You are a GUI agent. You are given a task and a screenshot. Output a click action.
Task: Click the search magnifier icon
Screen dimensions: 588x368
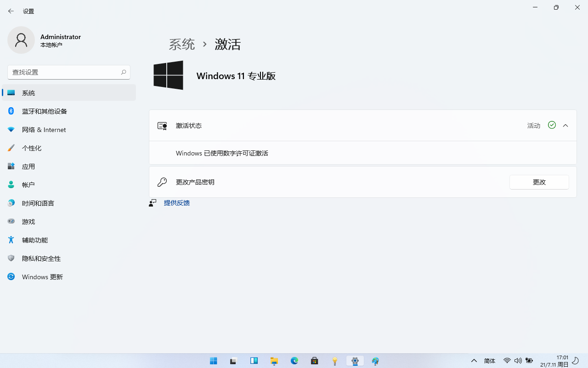click(x=124, y=72)
